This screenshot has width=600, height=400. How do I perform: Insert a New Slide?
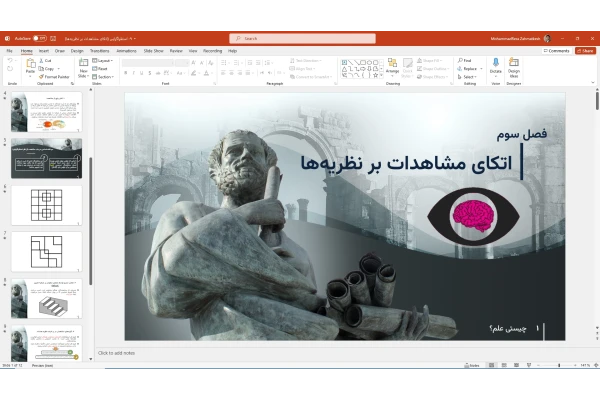point(83,66)
